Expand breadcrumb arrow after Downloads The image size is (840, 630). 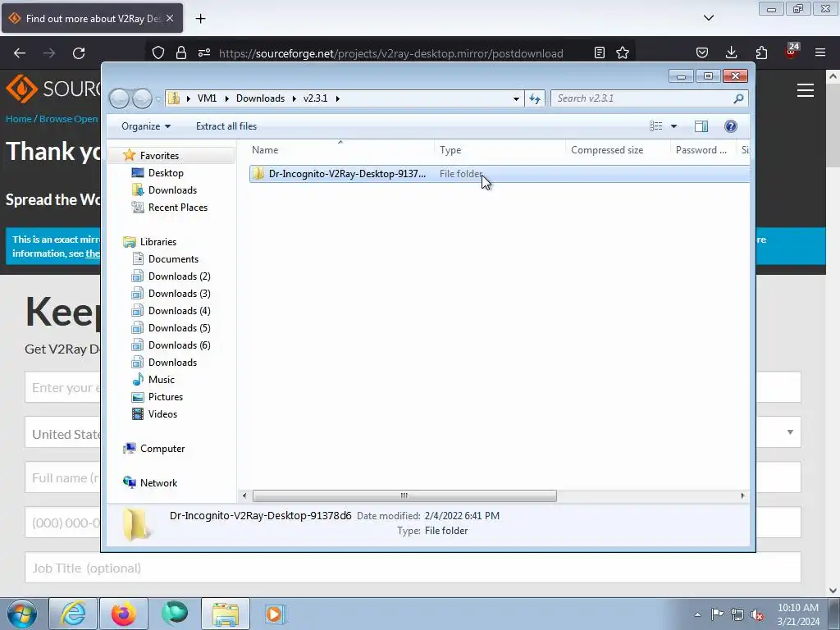click(294, 98)
